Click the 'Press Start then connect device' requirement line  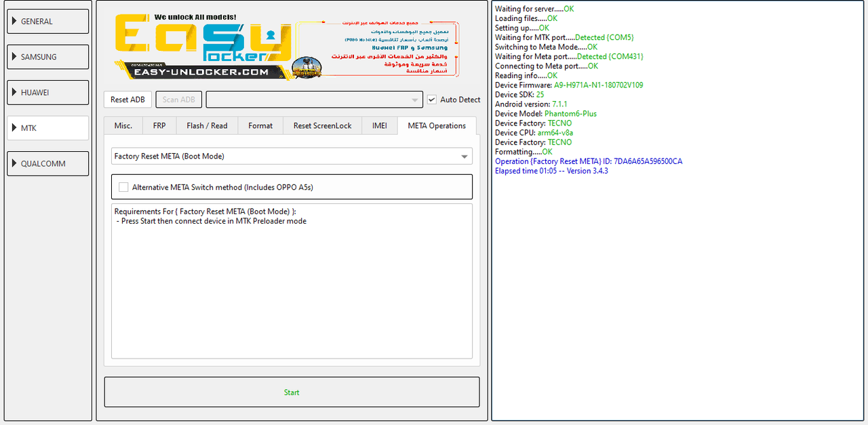point(211,221)
